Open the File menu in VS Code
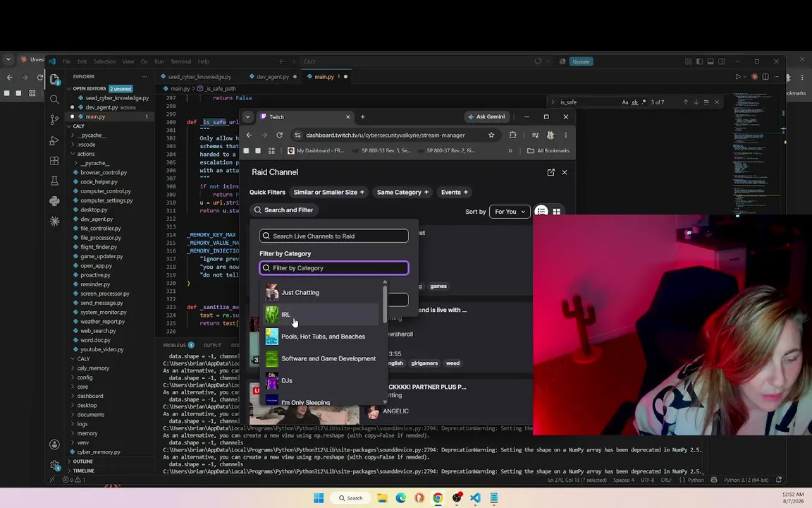The height and width of the screenshot is (508, 812). coord(66,61)
